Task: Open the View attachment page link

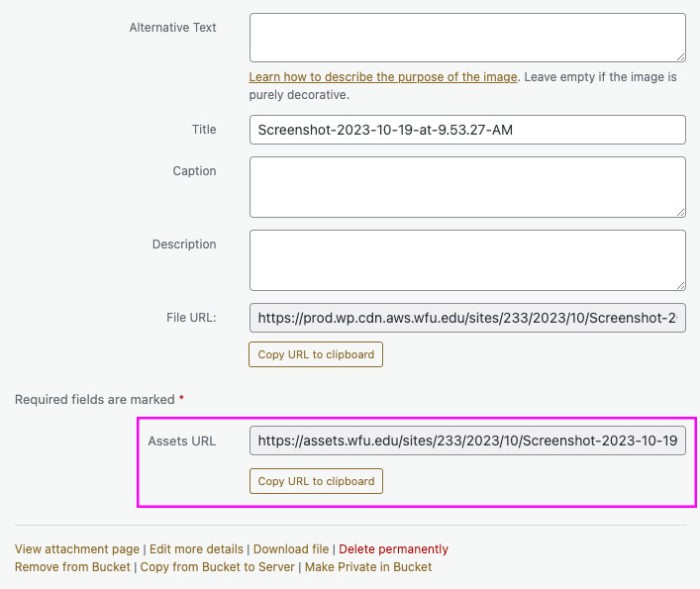Action: [77, 548]
